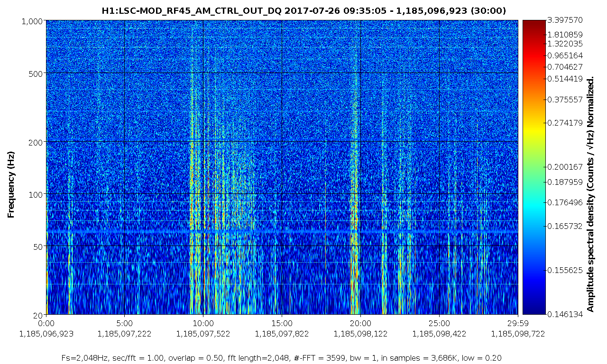Viewport: 607px width, 364px height.
Task: Click the 15:00 time tick label
Action: pos(282,324)
